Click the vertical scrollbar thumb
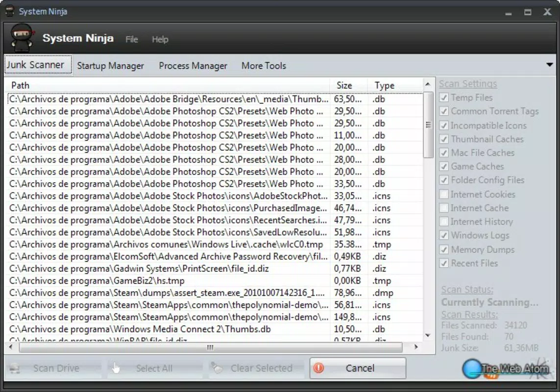 point(428,125)
